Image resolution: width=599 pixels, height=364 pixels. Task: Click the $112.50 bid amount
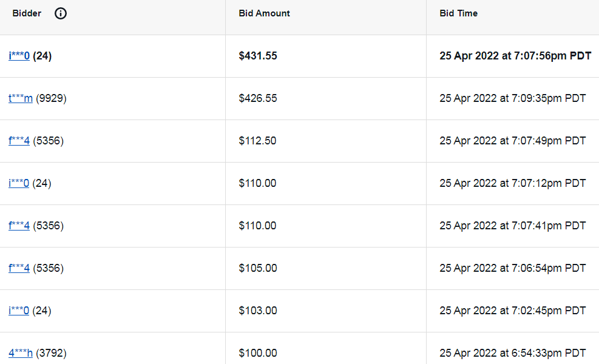coord(257,141)
